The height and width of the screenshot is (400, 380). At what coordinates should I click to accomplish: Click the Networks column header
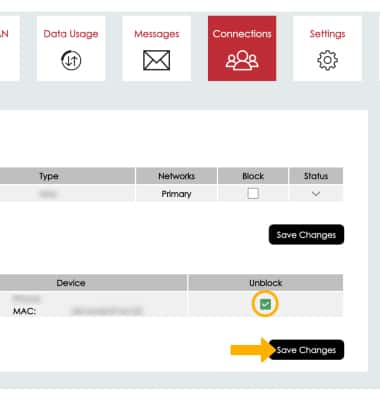coord(176,176)
